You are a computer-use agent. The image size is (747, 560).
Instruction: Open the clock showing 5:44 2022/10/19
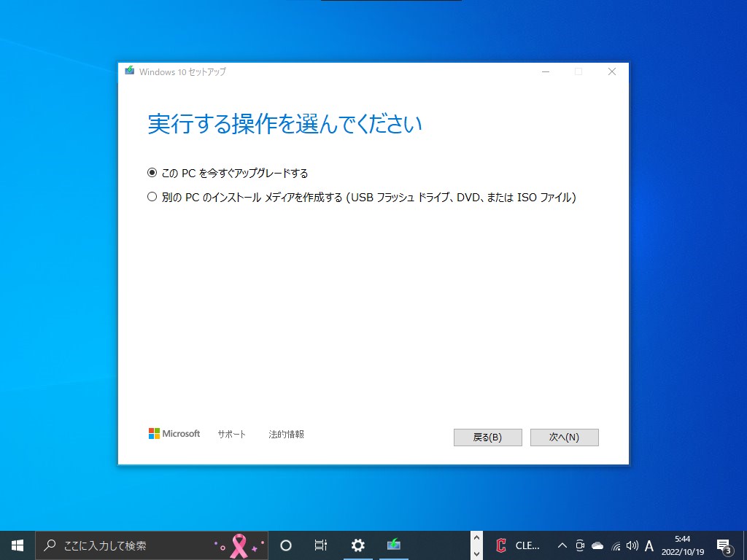pos(682,545)
